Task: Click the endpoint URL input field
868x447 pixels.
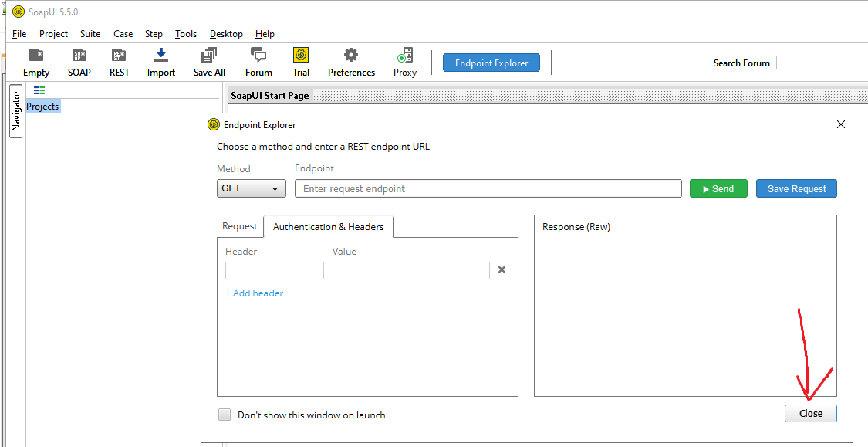Action: 486,188
